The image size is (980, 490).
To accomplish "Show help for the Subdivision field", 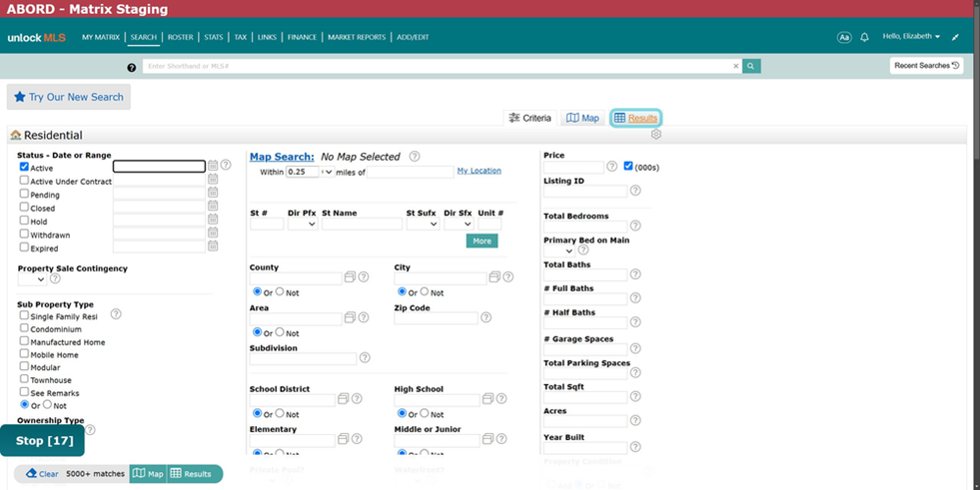I will pyautogui.click(x=365, y=357).
